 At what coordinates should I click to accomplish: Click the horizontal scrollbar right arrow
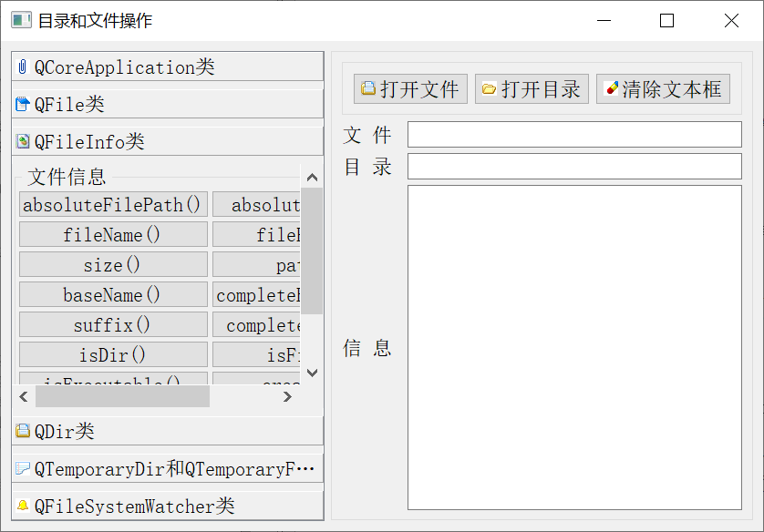287,396
